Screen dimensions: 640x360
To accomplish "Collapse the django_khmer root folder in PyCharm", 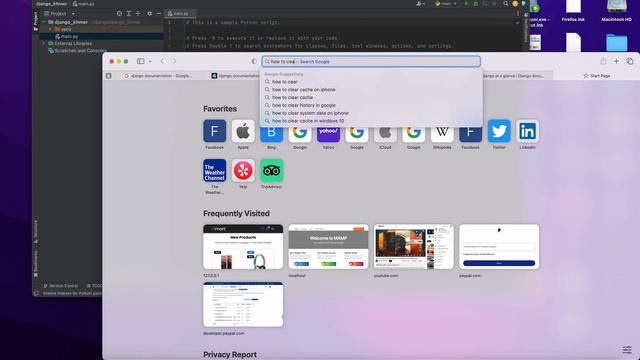I will tap(44, 22).
